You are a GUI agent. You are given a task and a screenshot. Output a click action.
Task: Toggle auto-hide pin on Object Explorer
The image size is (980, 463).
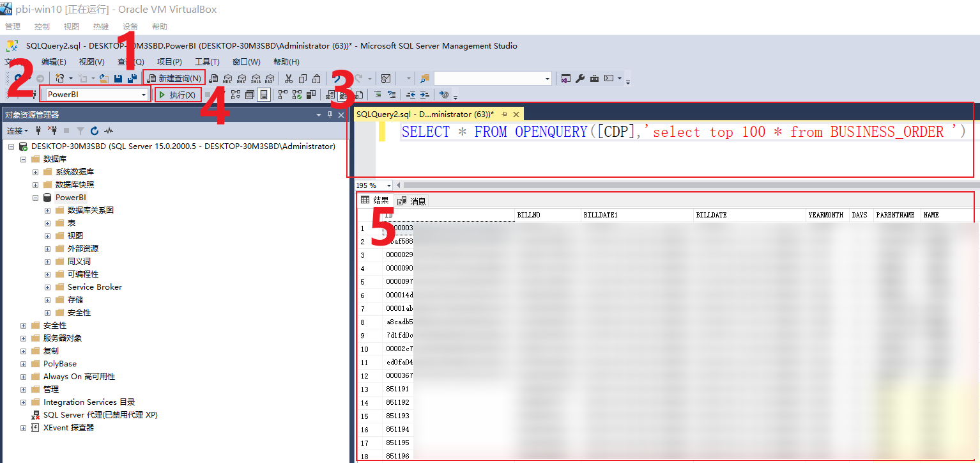[330, 114]
